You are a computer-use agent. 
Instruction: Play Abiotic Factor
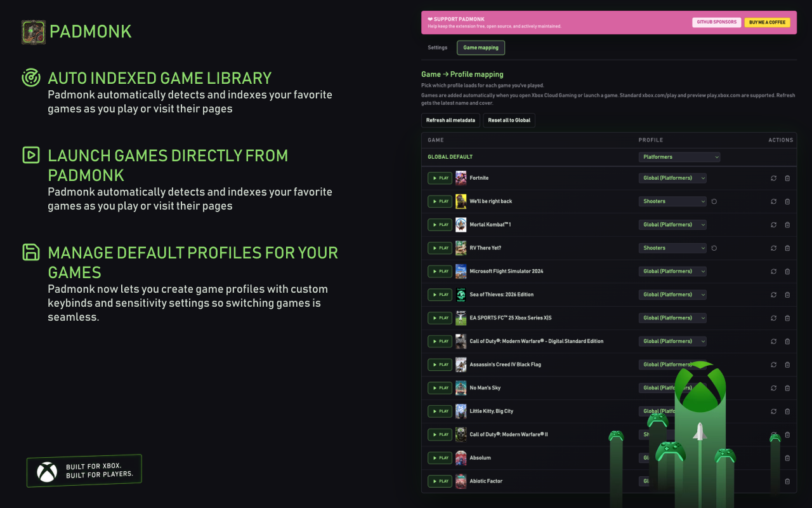440,481
